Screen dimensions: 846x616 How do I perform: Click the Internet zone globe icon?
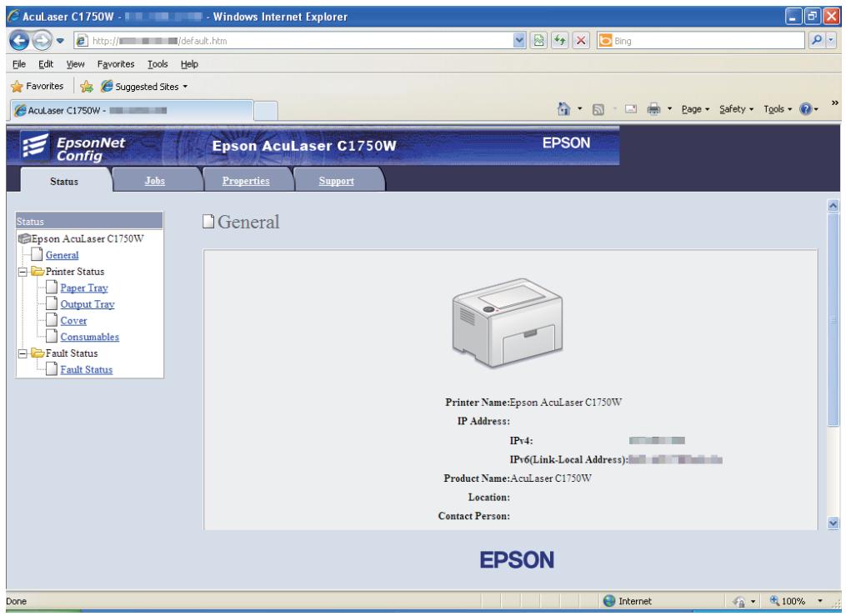click(609, 601)
